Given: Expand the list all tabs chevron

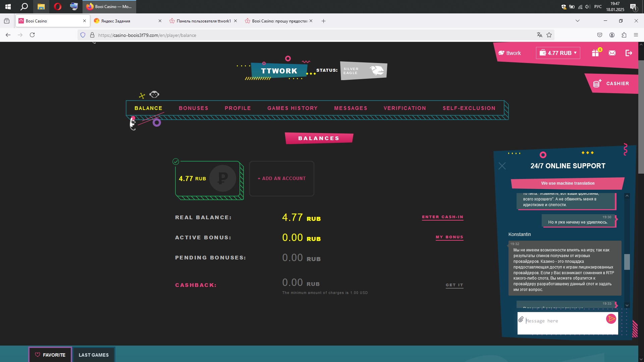Looking at the screenshot, I should (x=577, y=21).
